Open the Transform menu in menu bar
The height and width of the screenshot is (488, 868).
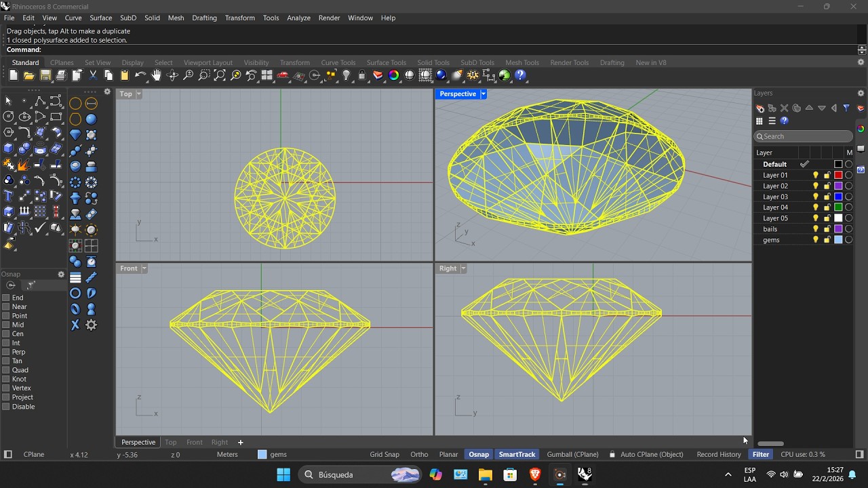[240, 18]
